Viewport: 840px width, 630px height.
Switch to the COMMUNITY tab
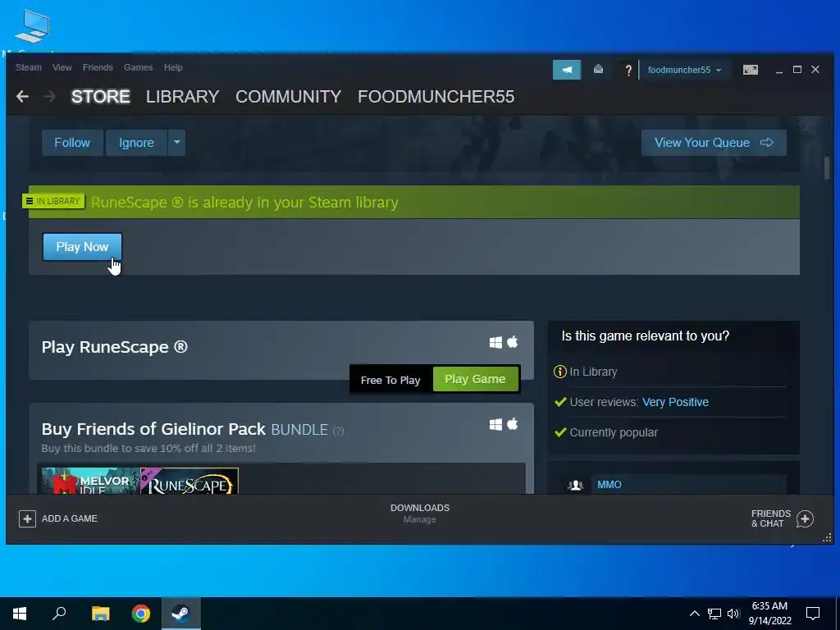288,97
